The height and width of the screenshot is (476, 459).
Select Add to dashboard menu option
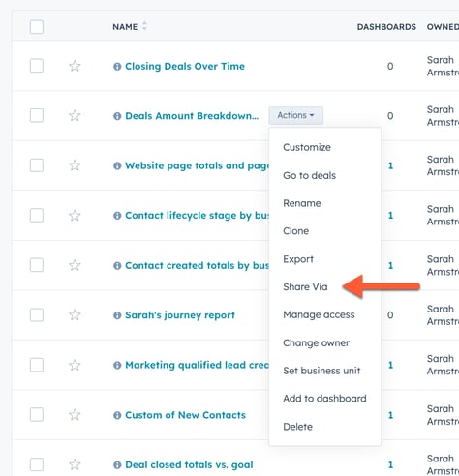click(x=324, y=399)
